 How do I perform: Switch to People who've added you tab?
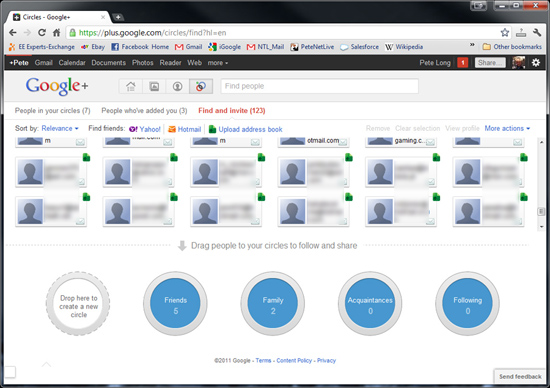click(144, 111)
